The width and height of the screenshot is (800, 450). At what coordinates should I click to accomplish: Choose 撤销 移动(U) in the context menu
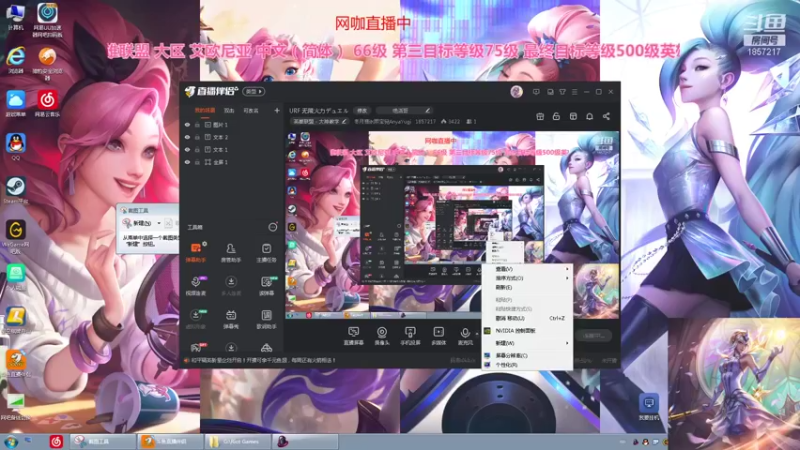(527, 318)
